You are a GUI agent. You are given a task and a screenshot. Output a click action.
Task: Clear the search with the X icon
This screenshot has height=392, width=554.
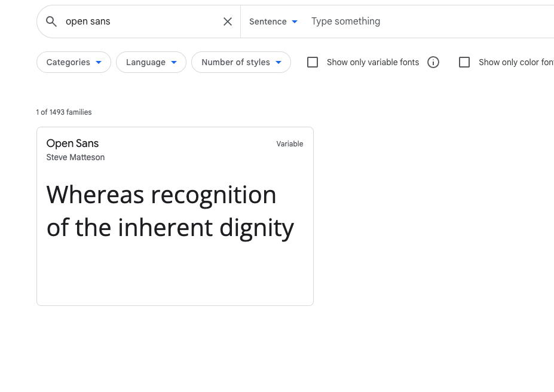click(x=228, y=22)
